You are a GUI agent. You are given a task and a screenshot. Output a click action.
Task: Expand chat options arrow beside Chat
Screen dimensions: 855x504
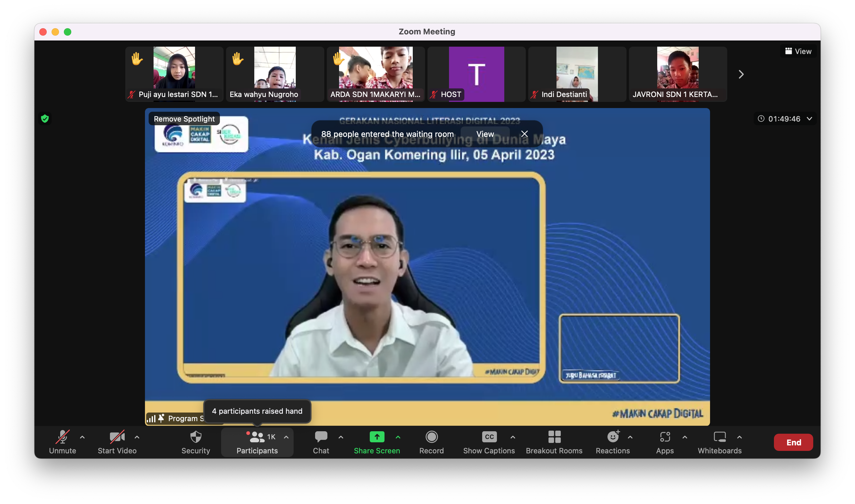[341, 437]
